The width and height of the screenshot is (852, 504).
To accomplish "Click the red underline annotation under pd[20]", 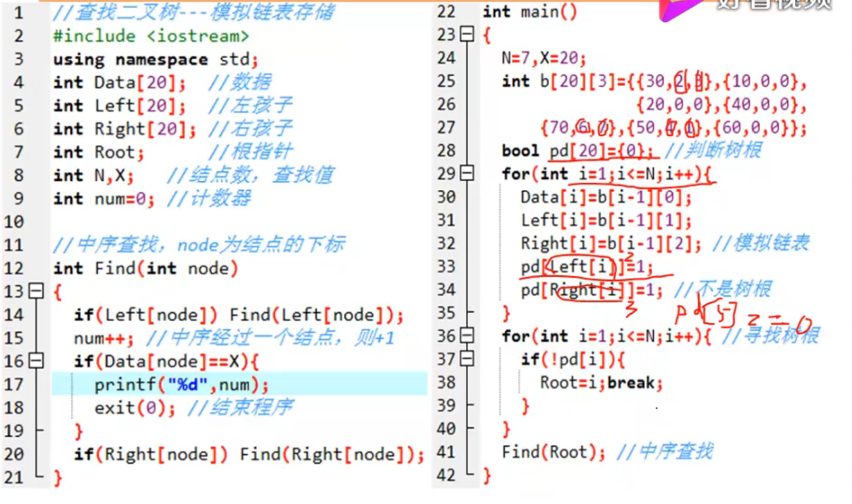I will coord(588,160).
